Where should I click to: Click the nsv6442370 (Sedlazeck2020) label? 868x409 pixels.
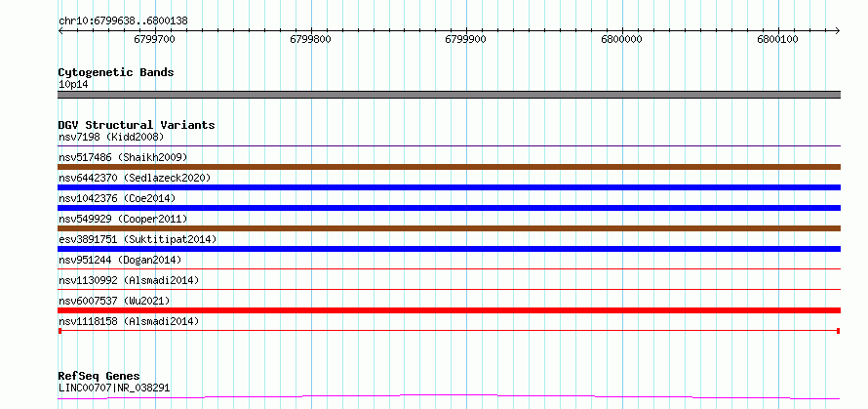(x=135, y=178)
